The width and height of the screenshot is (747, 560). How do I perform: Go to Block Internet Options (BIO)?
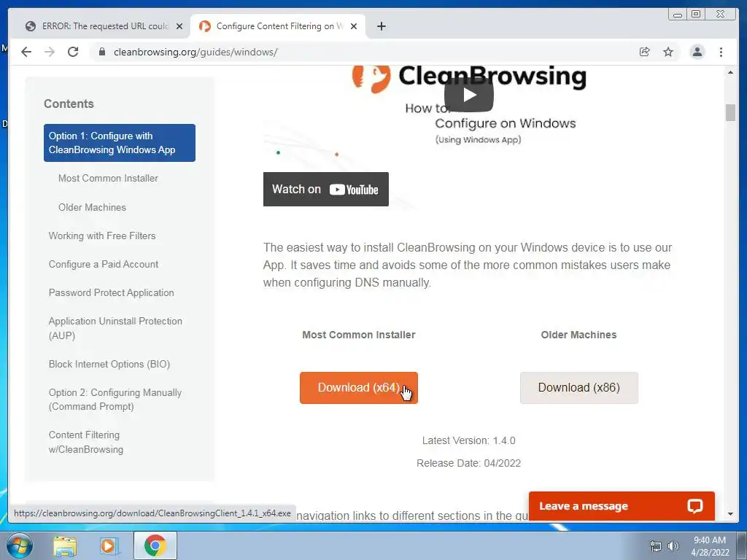[109, 365]
